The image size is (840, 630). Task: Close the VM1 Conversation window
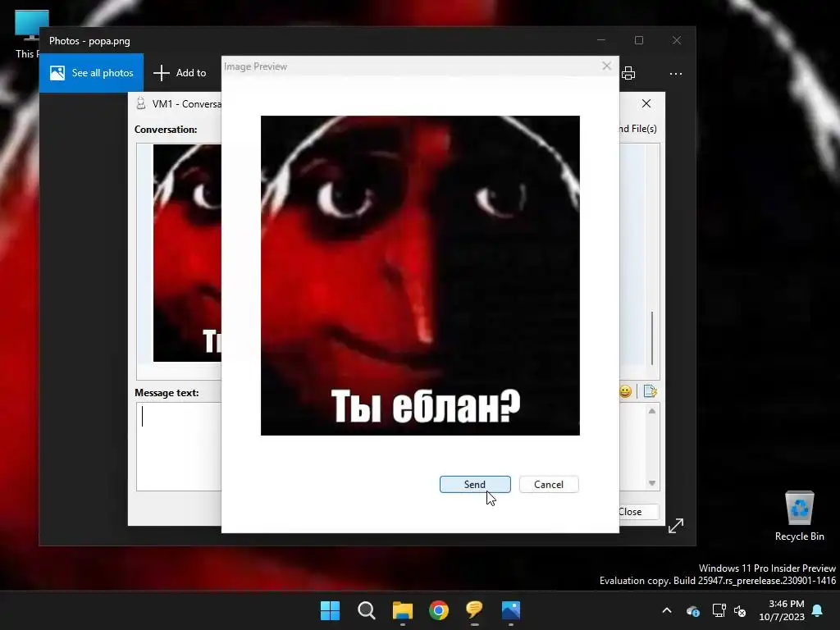(x=646, y=103)
